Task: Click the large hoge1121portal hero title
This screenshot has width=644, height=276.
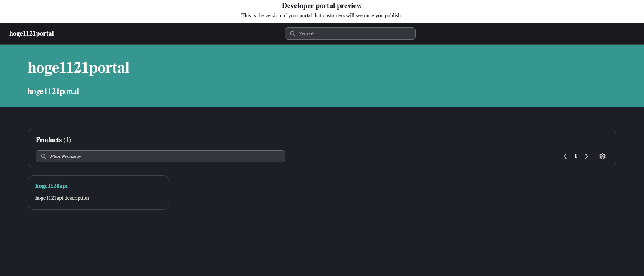Action: (x=79, y=68)
